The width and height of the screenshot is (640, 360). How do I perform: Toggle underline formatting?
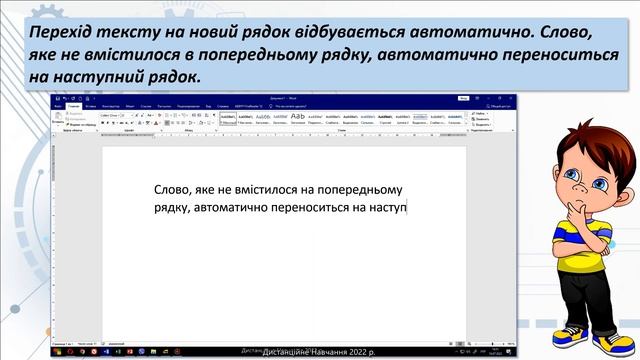coord(113,123)
